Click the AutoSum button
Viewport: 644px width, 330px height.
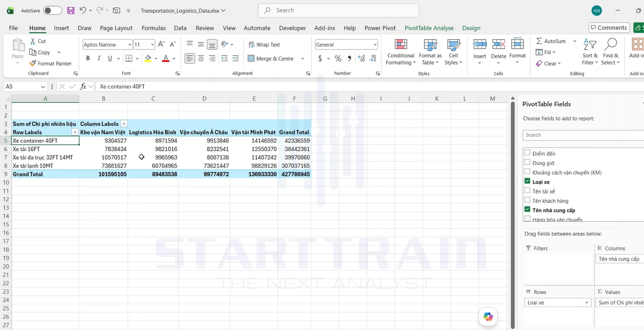pos(551,41)
